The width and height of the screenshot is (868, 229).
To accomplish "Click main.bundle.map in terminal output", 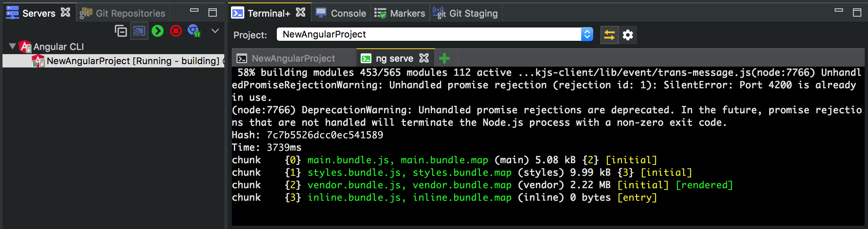I will (x=444, y=160).
